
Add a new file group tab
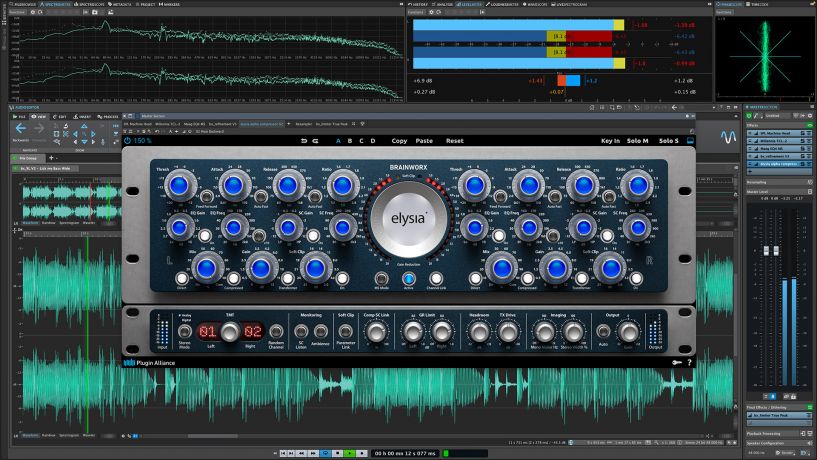point(51,158)
